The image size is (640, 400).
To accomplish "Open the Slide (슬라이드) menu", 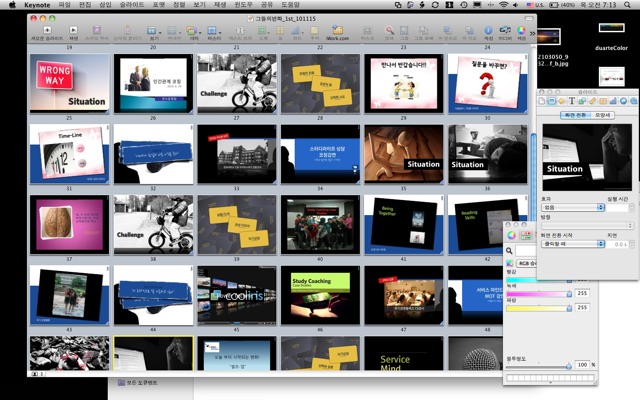I will click(x=131, y=5).
